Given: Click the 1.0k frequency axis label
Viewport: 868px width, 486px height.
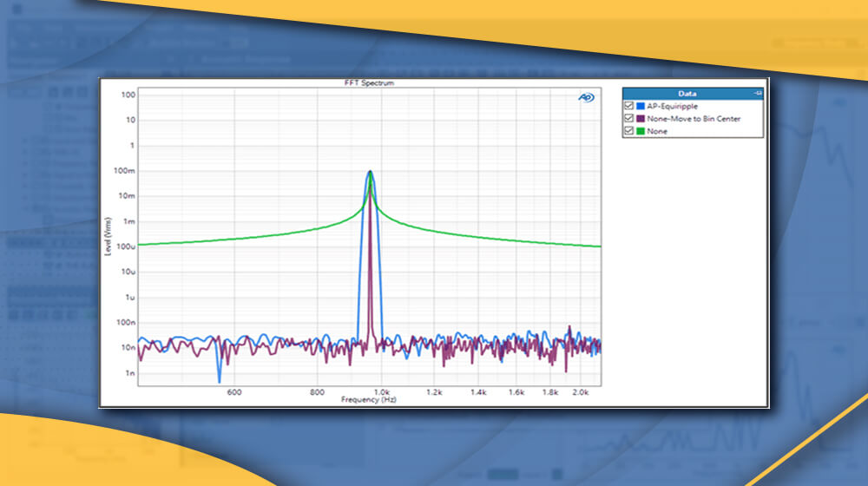Looking at the screenshot, I should tap(381, 392).
